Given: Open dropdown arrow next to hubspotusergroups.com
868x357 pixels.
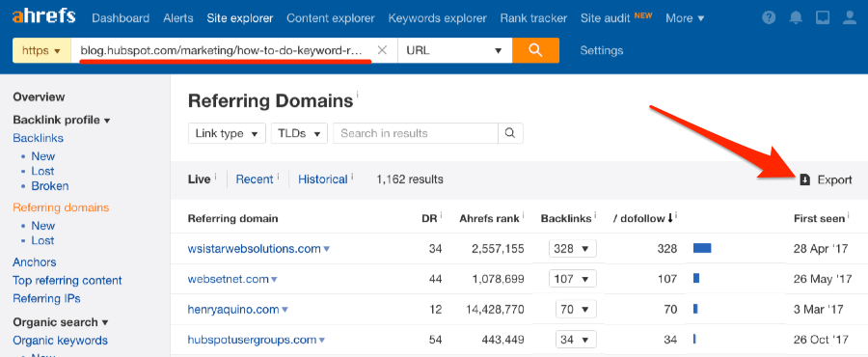Looking at the screenshot, I should click(x=321, y=340).
